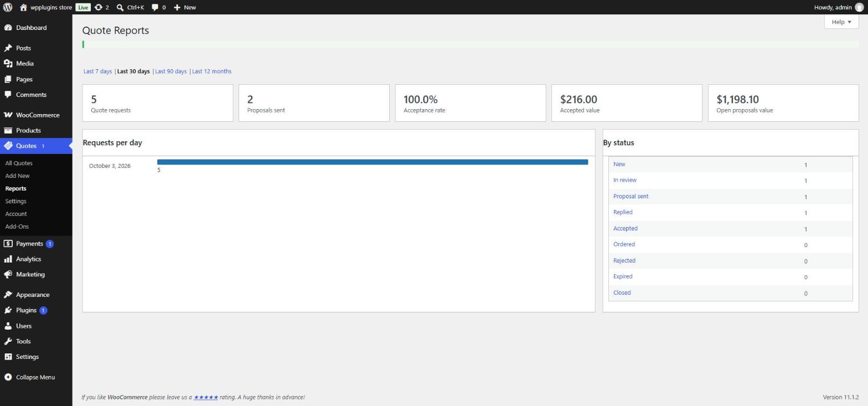Click the WordPress logo icon

[8, 7]
